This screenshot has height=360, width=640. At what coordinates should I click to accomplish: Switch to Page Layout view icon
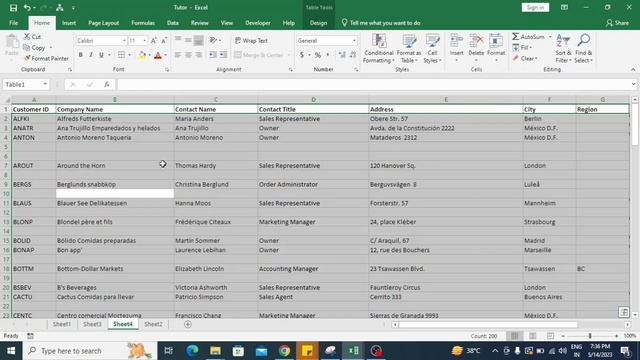(x=532, y=336)
